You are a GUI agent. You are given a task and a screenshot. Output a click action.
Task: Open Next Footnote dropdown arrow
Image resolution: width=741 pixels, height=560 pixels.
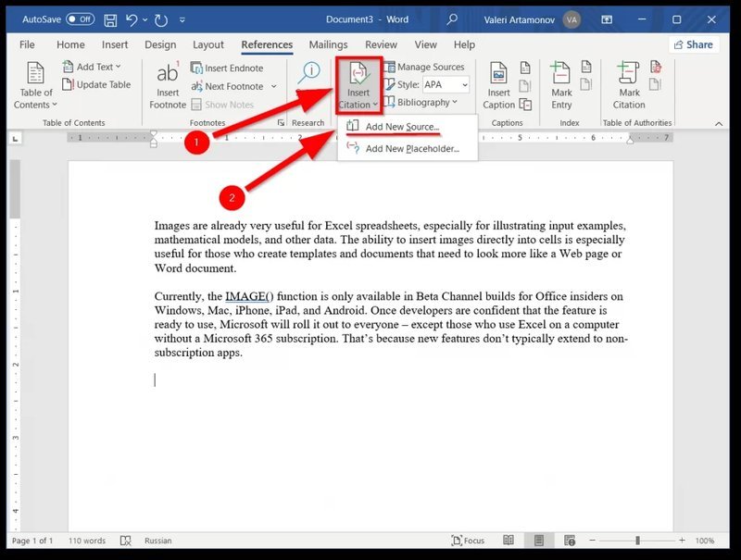tap(273, 86)
